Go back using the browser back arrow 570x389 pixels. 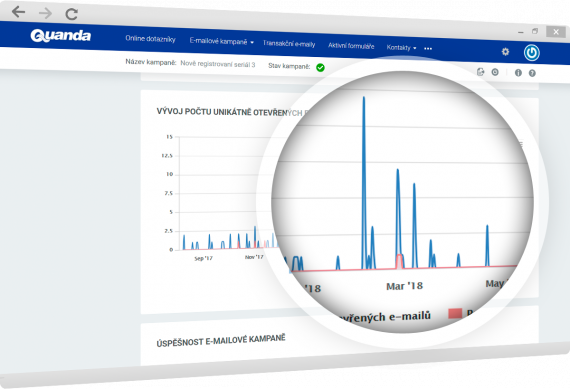click(x=18, y=12)
